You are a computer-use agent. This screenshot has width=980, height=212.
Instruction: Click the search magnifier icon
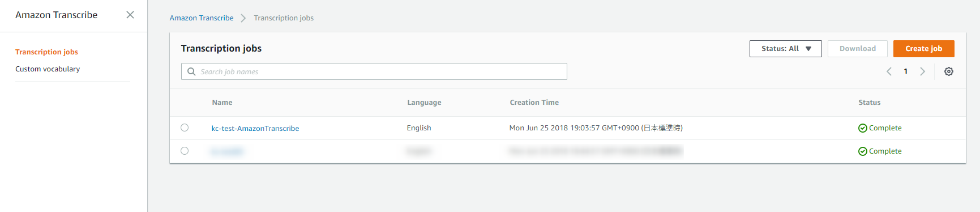point(191,71)
